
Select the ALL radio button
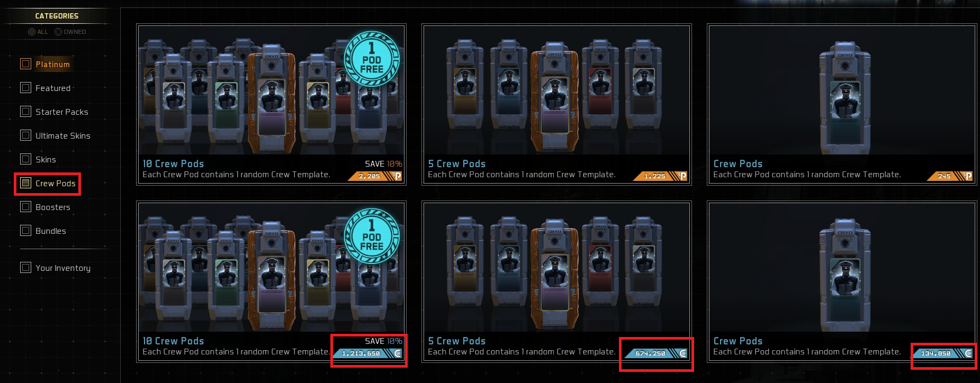tap(31, 32)
